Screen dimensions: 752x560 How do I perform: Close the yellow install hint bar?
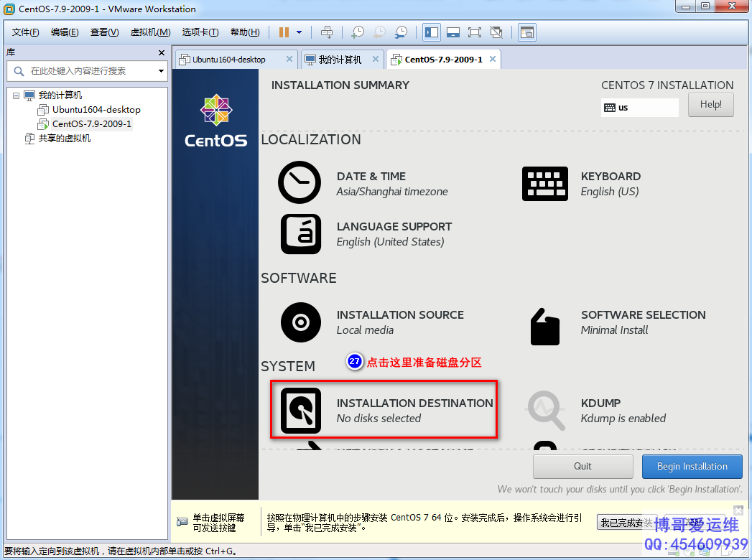pos(738,510)
